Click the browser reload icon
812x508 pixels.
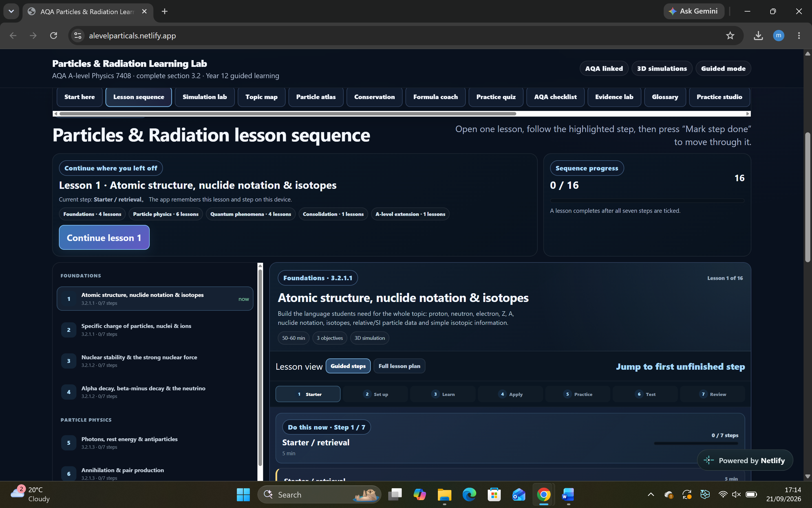(54, 36)
